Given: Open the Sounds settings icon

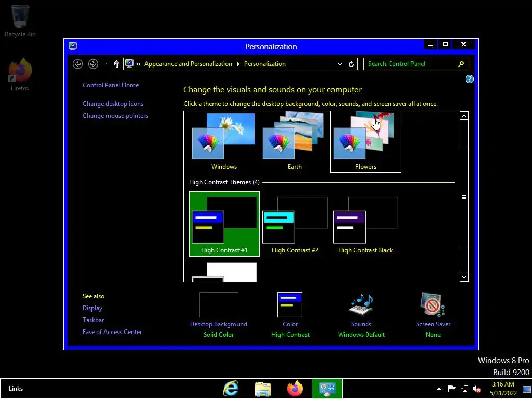Looking at the screenshot, I should [362, 304].
